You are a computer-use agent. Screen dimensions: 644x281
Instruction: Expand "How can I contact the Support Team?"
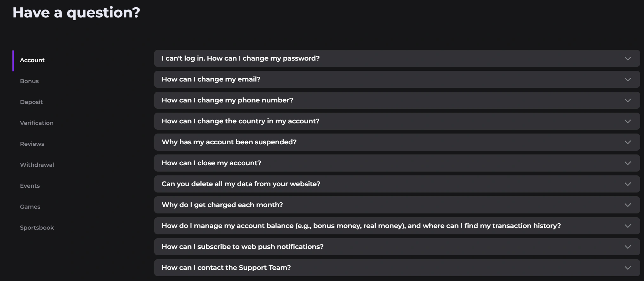pos(397,267)
